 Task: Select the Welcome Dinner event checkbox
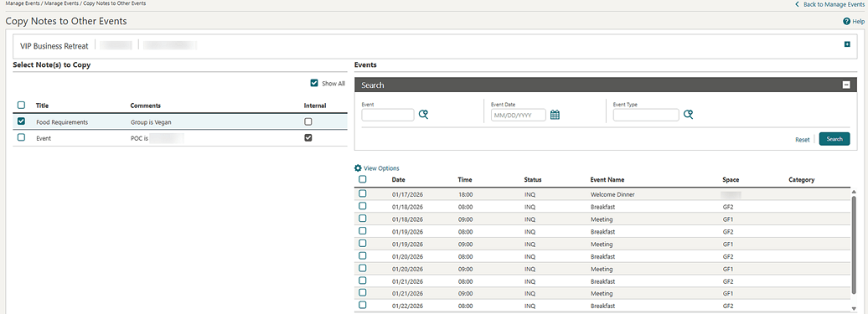(x=363, y=193)
